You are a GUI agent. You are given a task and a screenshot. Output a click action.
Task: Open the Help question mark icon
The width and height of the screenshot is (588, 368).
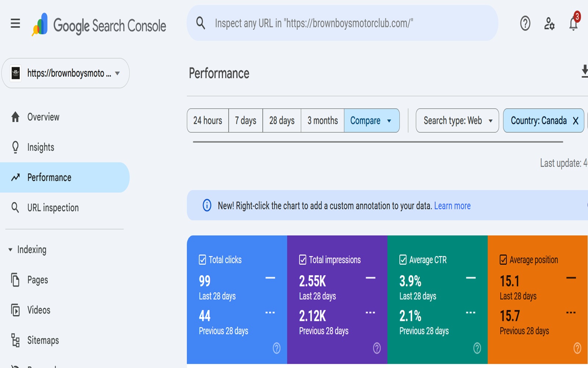click(524, 23)
